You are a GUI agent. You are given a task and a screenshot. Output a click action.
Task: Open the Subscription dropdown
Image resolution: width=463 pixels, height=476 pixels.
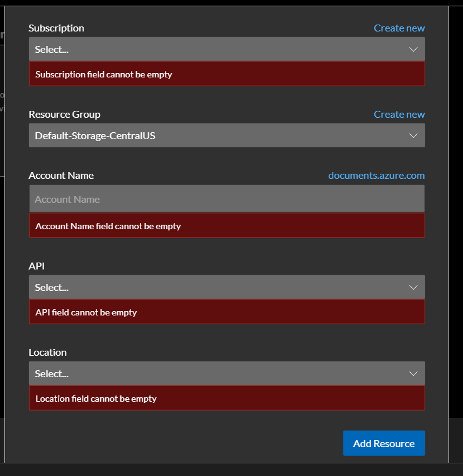click(227, 49)
